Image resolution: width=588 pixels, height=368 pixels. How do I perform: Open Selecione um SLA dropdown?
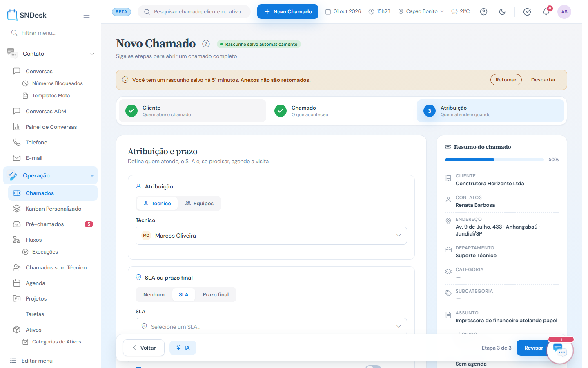(x=271, y=326)
